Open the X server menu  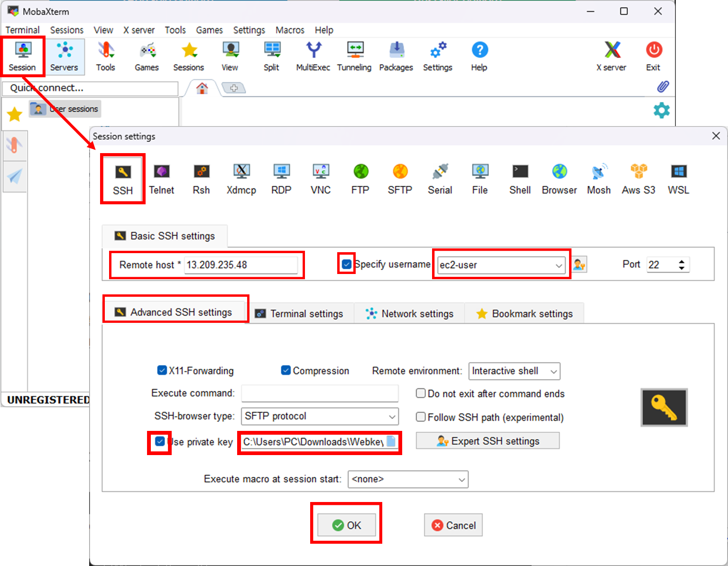139,30
